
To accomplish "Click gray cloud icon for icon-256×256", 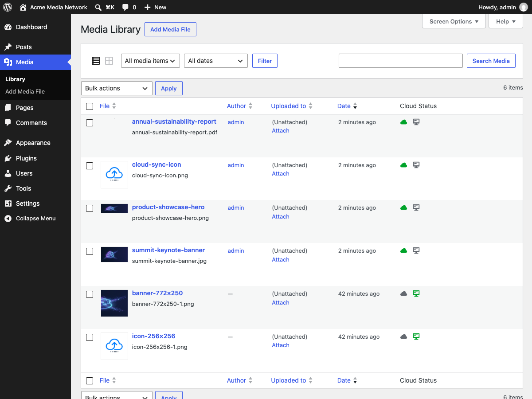I will coord(403,336).
